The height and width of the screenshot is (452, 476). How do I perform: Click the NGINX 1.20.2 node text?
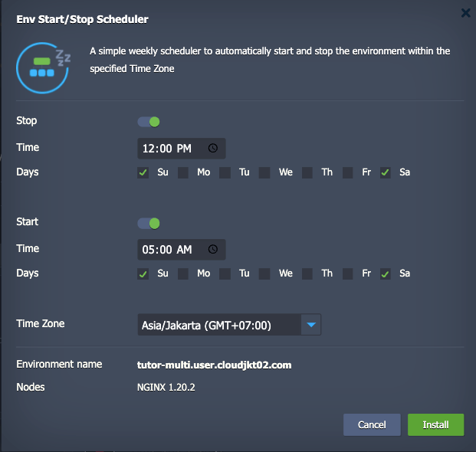tap(166, 388)
